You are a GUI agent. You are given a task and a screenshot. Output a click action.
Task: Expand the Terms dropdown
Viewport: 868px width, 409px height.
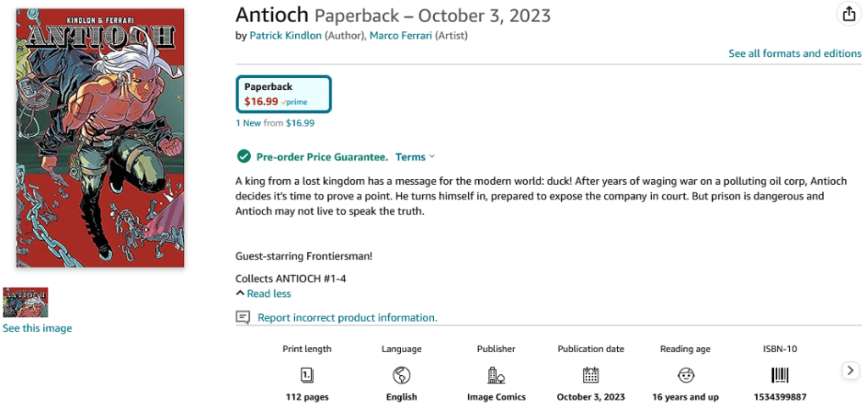click(415, 157)
